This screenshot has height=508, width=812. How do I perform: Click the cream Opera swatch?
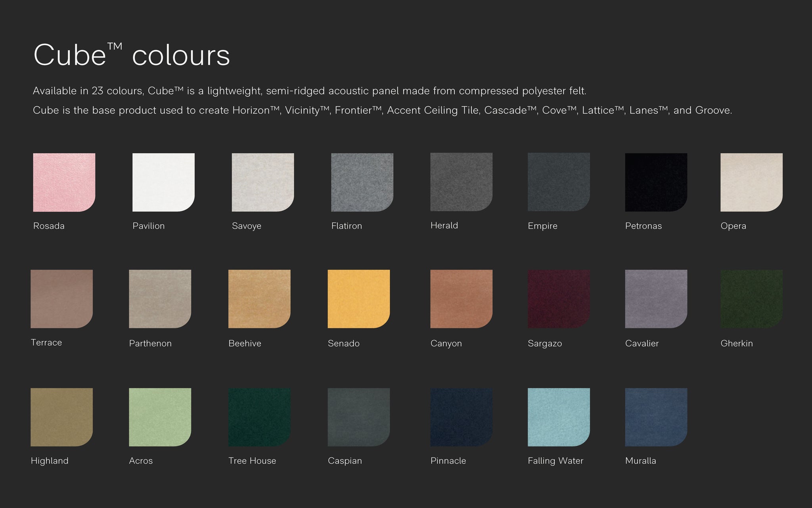[751, 182]
